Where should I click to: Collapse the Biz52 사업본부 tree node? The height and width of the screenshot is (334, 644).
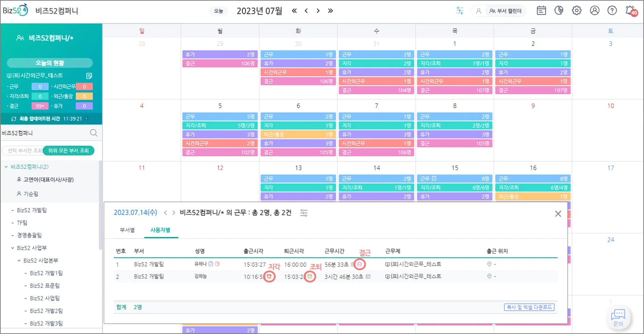(19, 261)
